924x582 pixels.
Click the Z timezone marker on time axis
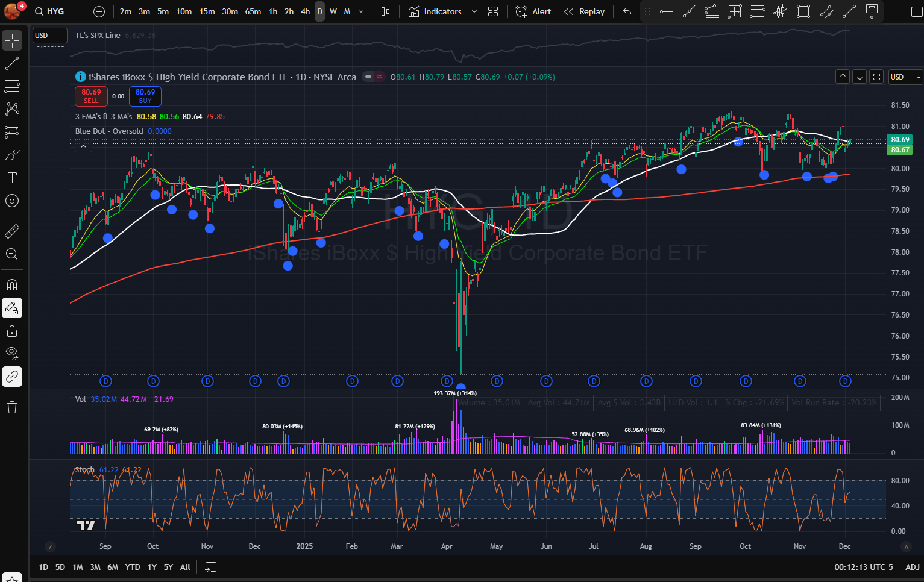50,547
